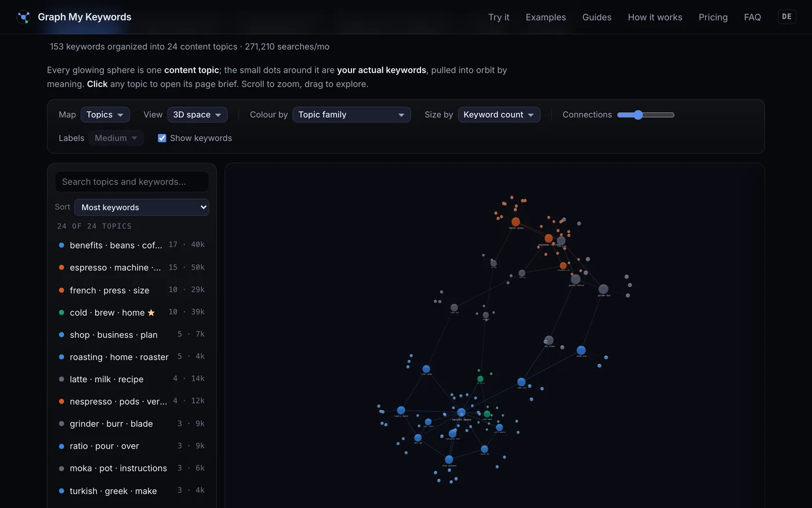Viewport: 812px width, 508px height.
Task: Expand the Sort dropdown showing Most keywords
Action: click(x=142, y=207)
